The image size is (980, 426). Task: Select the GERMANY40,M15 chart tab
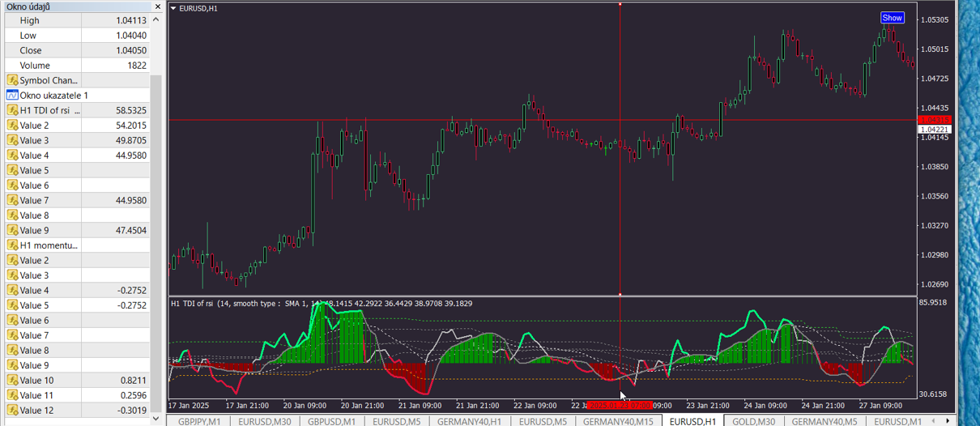tap(618, 421)
